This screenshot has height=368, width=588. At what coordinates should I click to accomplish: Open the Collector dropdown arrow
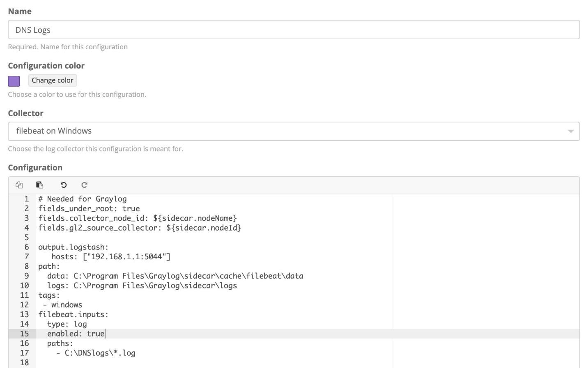pos(570,131)
